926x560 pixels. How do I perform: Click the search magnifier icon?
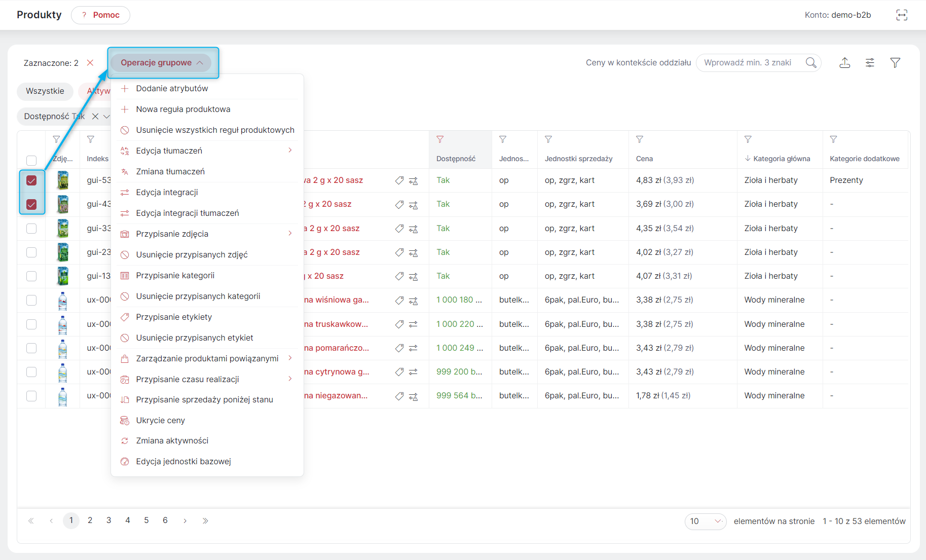[x=811, y=62]
